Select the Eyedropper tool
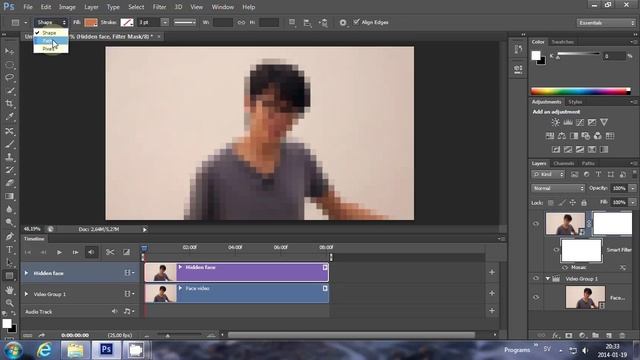Screen dimensions: 640x360 click(9, 117)
